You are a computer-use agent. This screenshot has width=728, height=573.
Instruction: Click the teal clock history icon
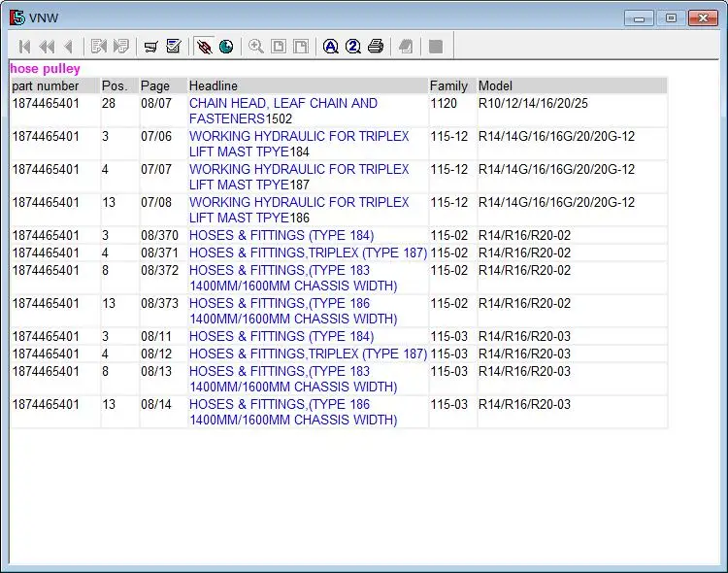(226, 47)
